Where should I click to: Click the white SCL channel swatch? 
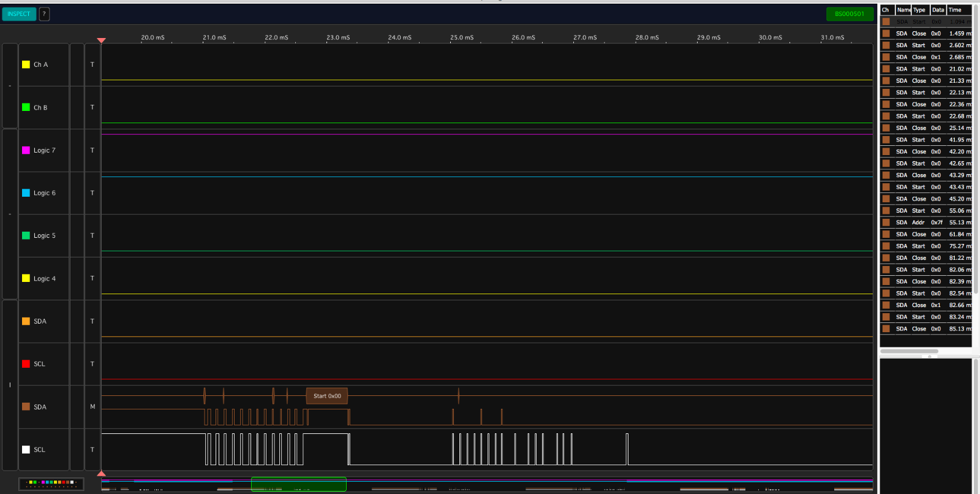pyautogui.click(x=26, y=449)
